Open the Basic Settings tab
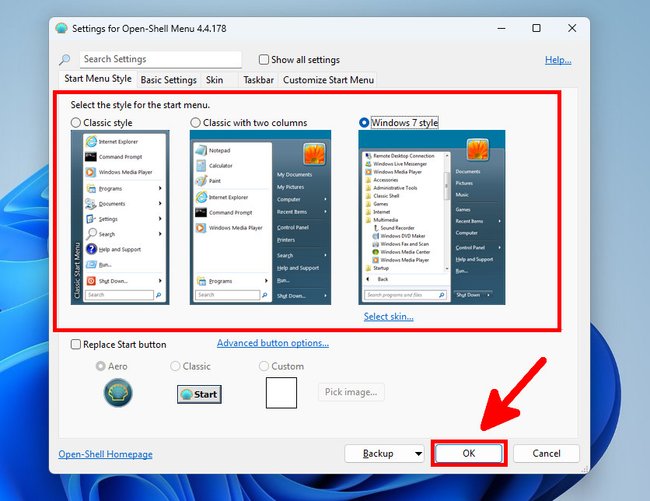The image size is (650, 501). [168, 80]
